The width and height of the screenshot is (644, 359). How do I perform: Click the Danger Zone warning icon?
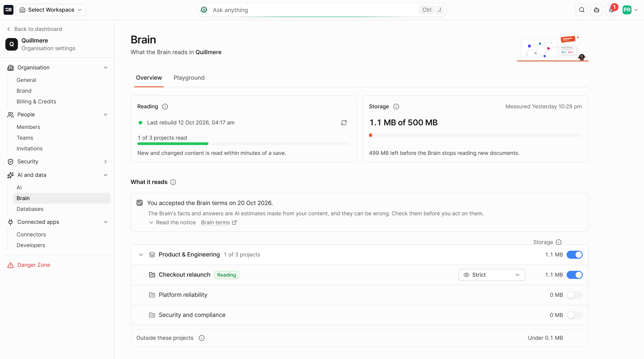coord(11,265)
